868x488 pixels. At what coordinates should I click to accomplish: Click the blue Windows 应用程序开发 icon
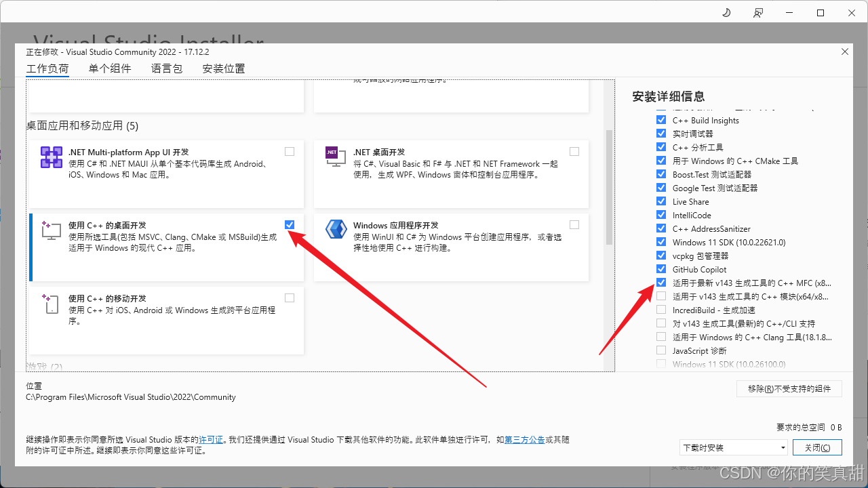[x=336, y=229]
